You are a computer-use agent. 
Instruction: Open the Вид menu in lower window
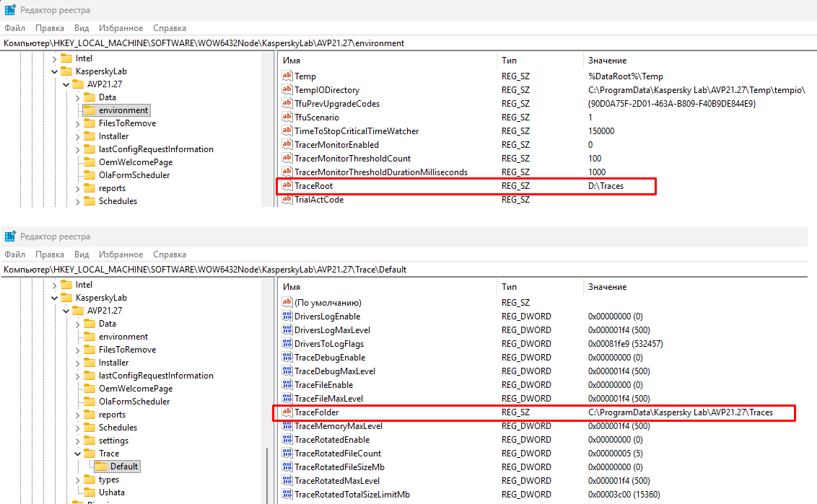coord(82,255)
